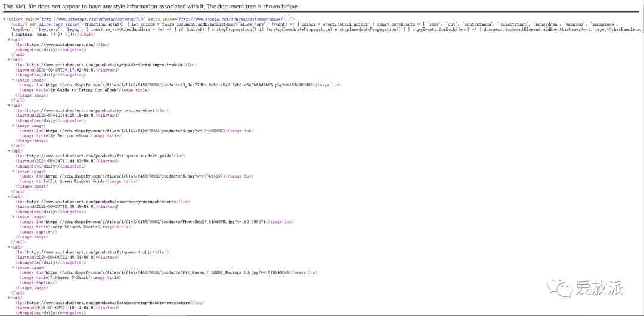Click the fitqueen-crop-hoodie-sweatshirt loc URL
The height and width of the screenshot is (316, 644).
pos(109,302)
